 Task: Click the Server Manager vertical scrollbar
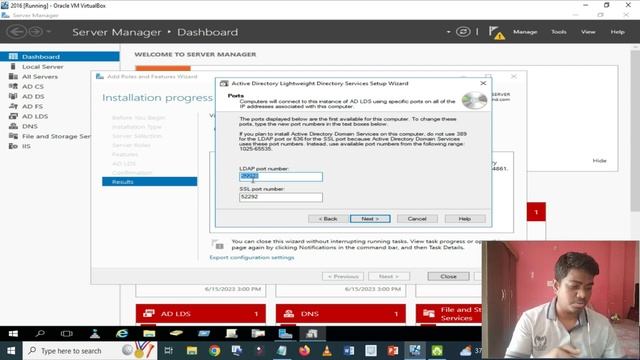pos(635,131)
